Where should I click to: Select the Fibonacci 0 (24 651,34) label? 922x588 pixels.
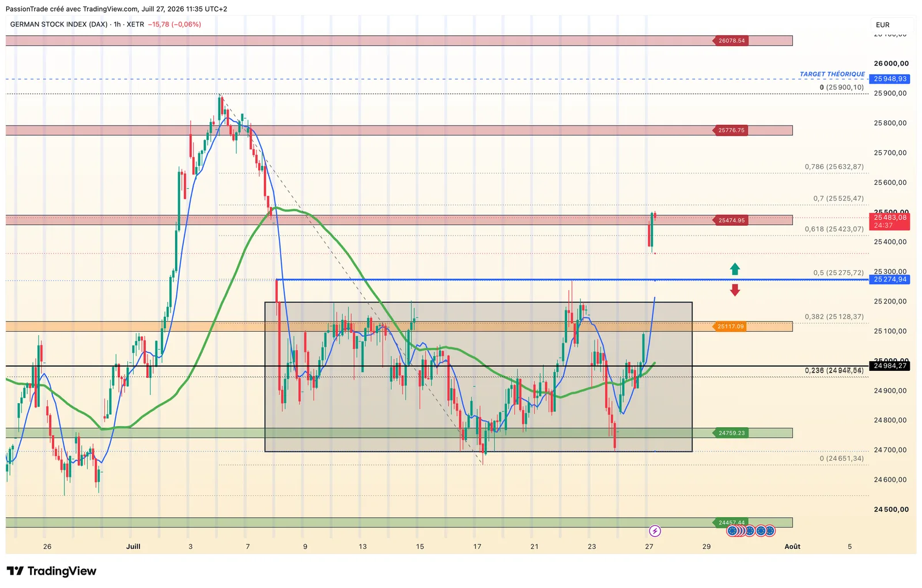coord(842,459)
